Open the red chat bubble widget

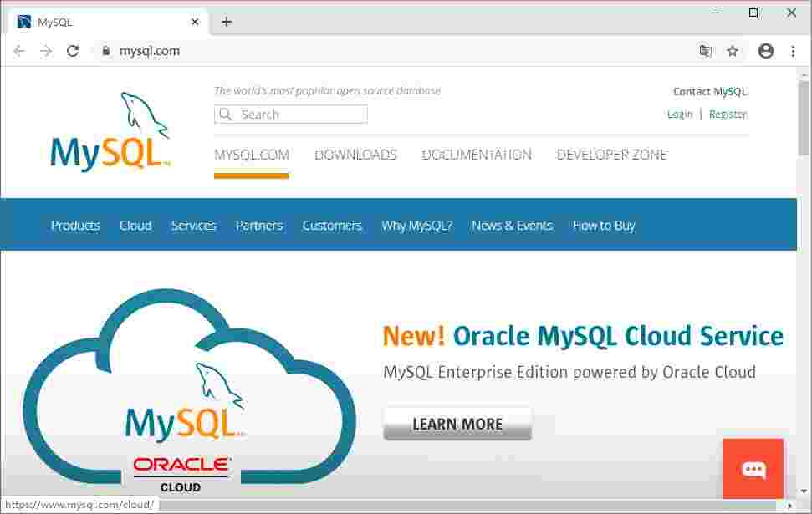coord(752,469)
